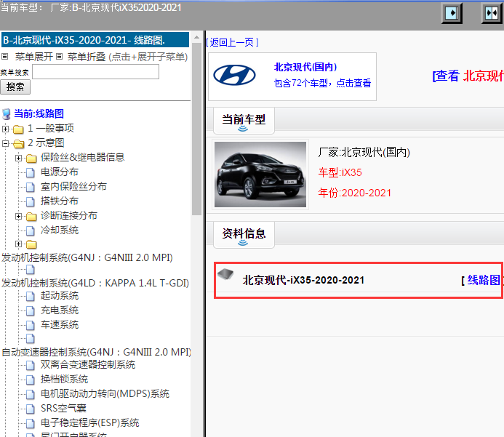Click the 菜单折叠 list icon
This screenshot has height=437, width=504.
[x=59, y=57]
